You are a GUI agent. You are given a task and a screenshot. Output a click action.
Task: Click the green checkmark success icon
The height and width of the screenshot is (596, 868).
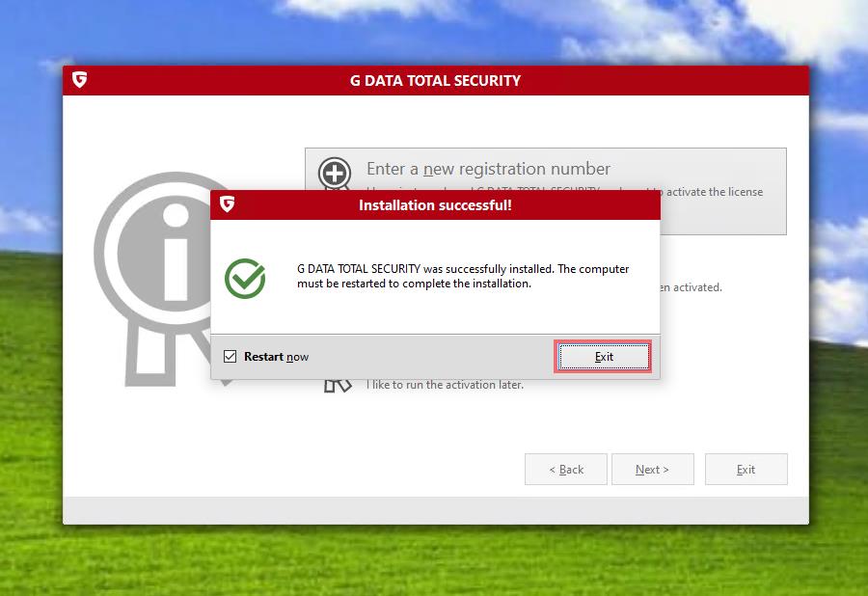coord(245,279)
